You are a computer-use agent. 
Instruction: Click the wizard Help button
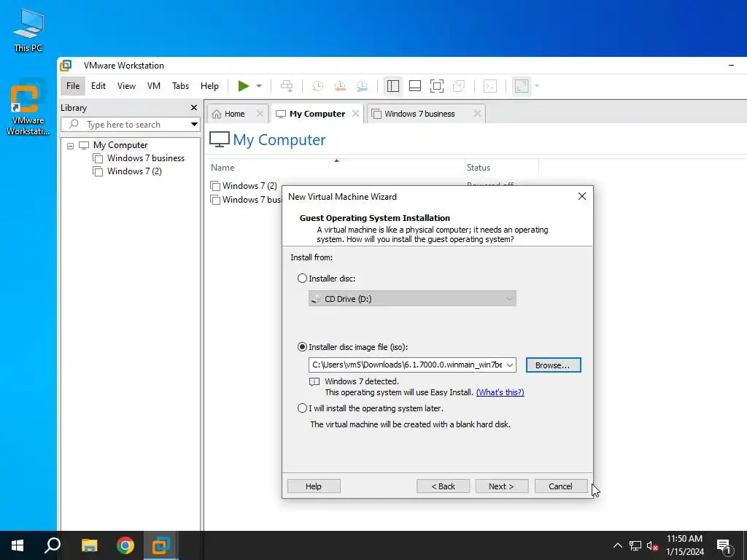point(314,486)
